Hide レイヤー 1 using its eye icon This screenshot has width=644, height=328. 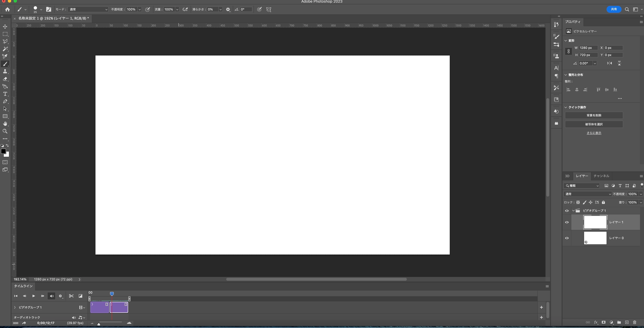pyautogui.click(x=567, y=222)
